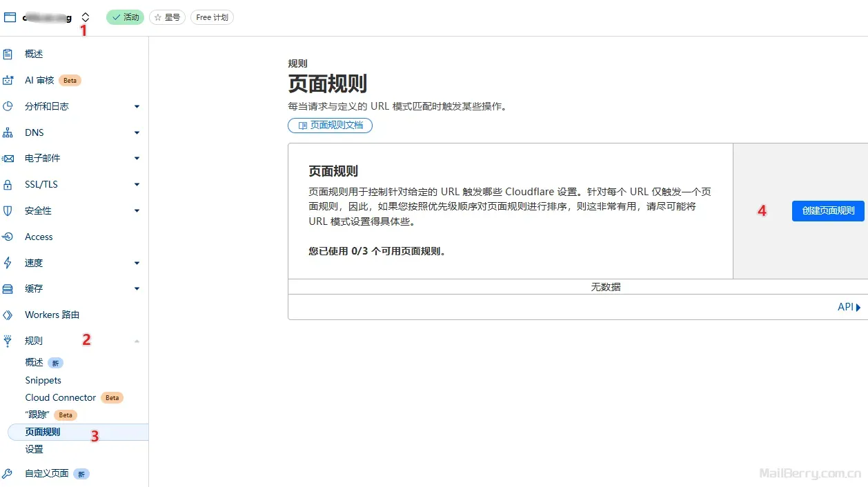Click the 规则 funnel icon
This screenshot has width=868, height=487.
click(8, 341)
